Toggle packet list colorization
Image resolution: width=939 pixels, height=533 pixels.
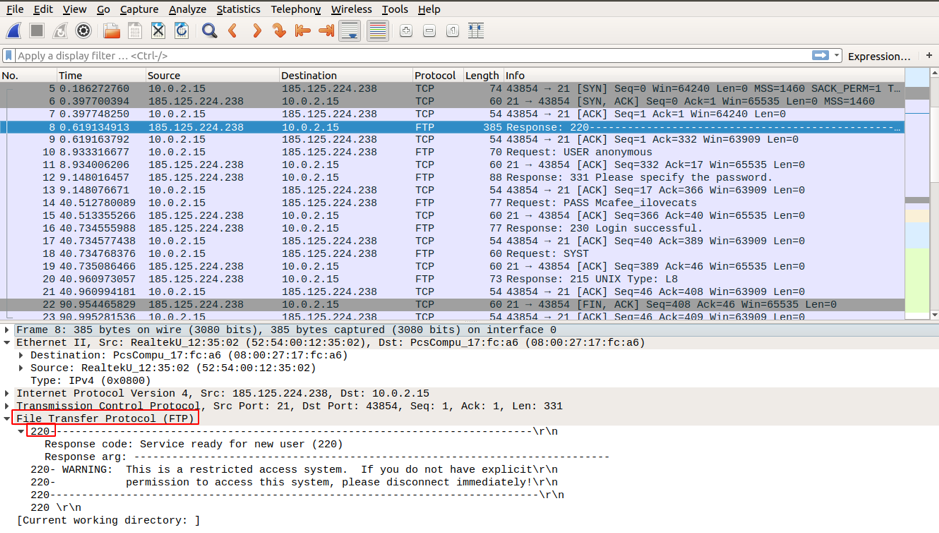click(x=377, y=31)
